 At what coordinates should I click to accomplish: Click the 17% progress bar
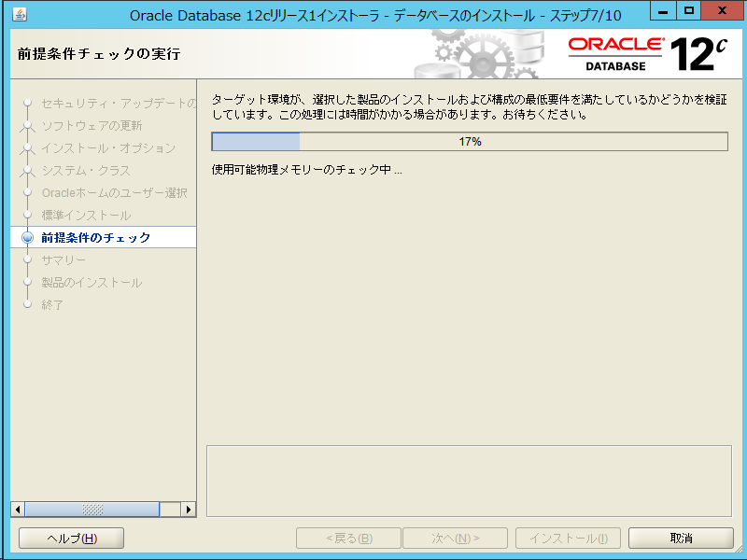click(470, 142)
